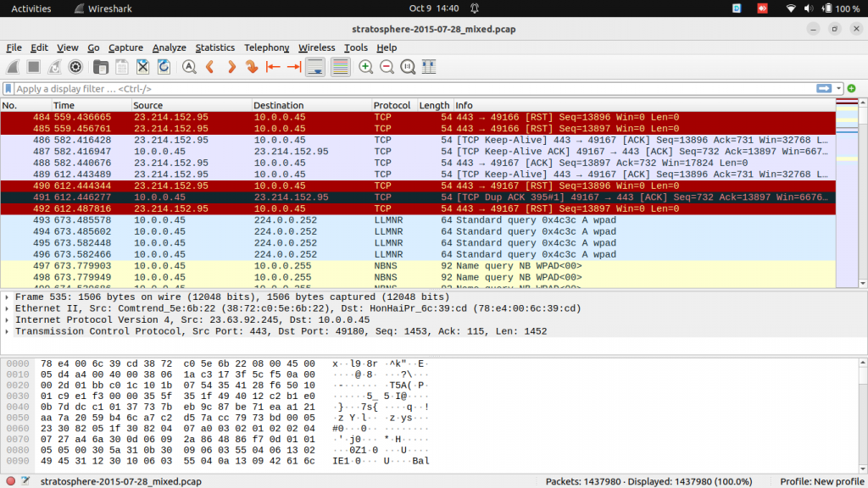
Task: Expand the Internet Protocol Version 4 details
Action: 7,319
